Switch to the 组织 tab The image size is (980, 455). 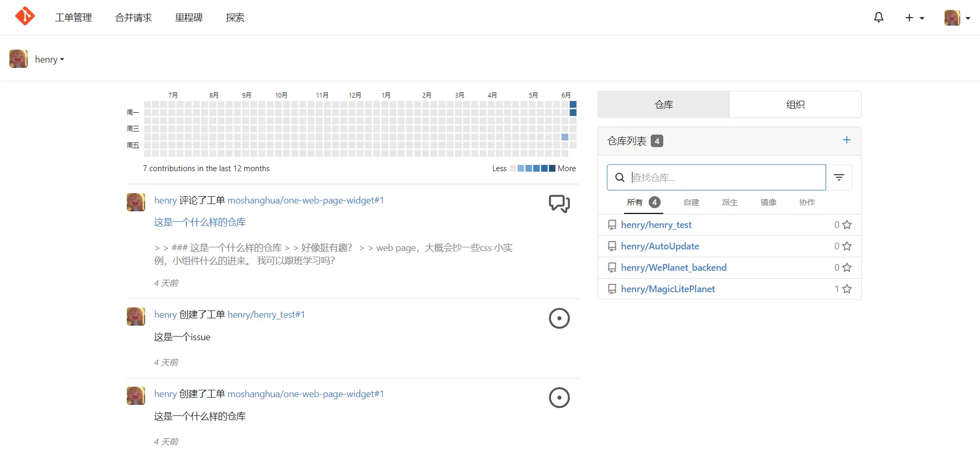click(795, 104)
